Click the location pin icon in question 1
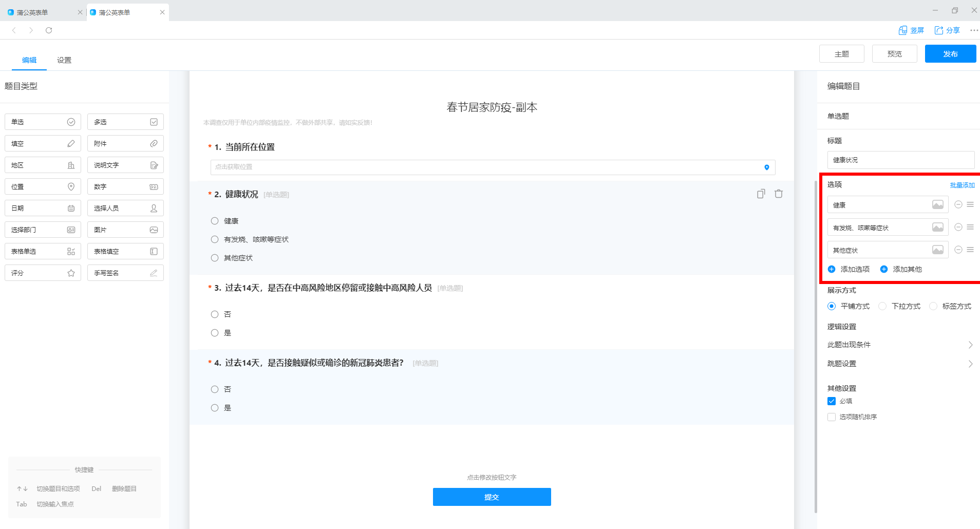 point(766,167)
